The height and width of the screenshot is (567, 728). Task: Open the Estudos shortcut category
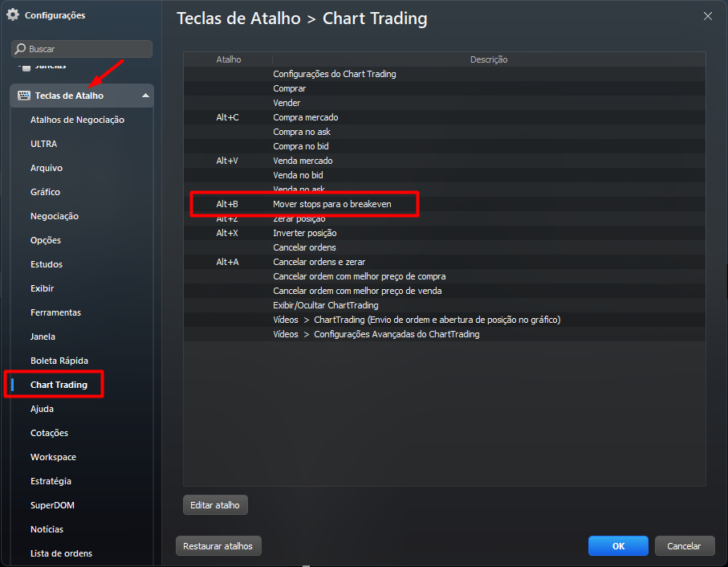point(47,265)
